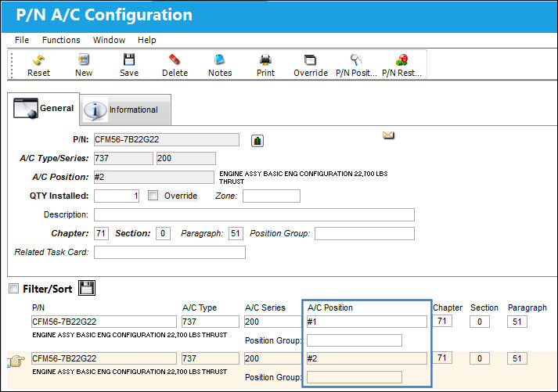Click the A/C Position column header
This screenshot has width=558, height=392.
point(330,307)
